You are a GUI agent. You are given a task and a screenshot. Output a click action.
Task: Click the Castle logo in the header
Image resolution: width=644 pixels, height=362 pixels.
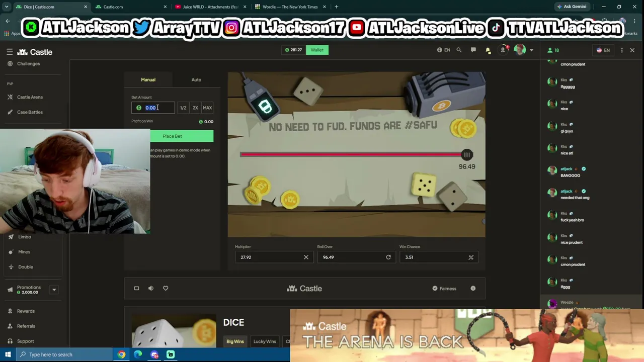[x=35, y=52]
